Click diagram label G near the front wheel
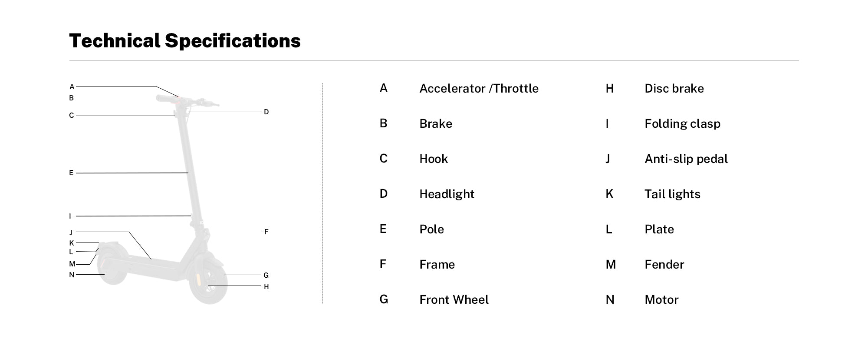Image resolution: width=868 pixels, height=339 pixels. tap(266, 275)
